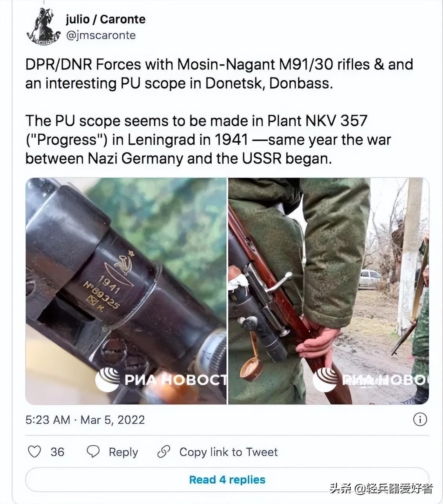
Task: Click the 5:23 AM · Mar 5, 2022 timestamp
Action: pos(85,420)
